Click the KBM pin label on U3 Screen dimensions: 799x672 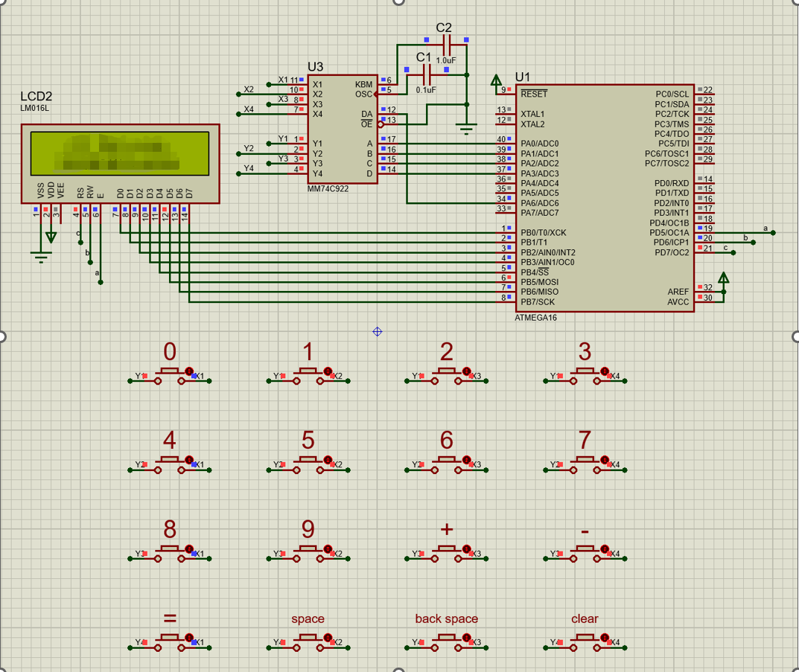click(364, 85)
